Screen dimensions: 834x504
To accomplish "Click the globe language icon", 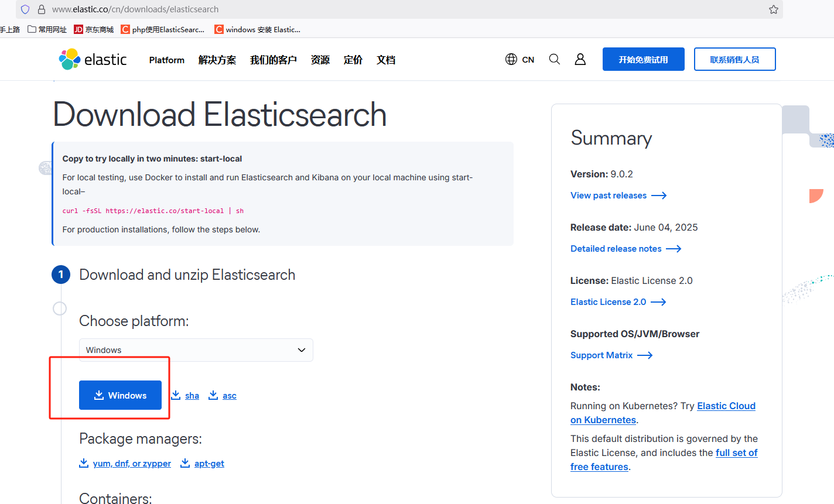I will point(511,59).
